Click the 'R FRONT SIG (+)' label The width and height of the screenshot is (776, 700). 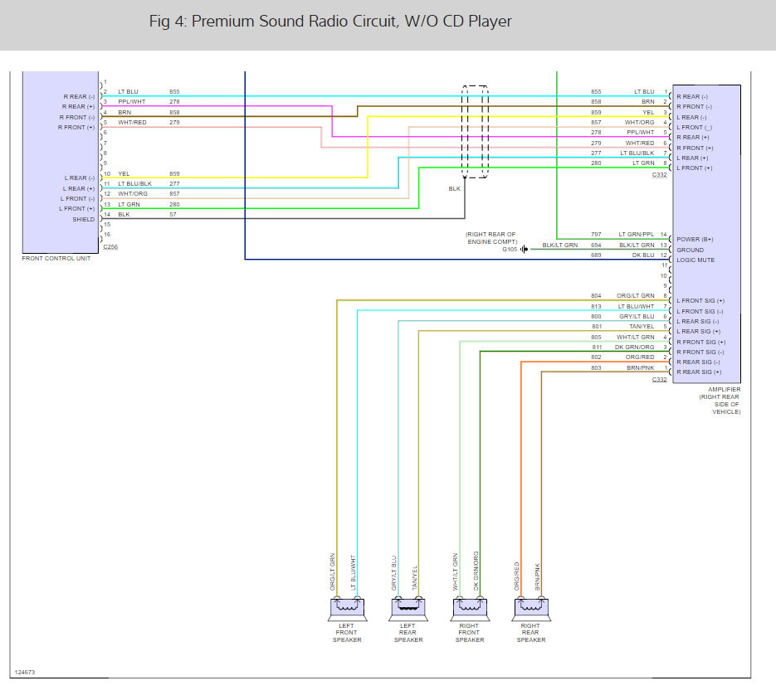click(700, 343)
